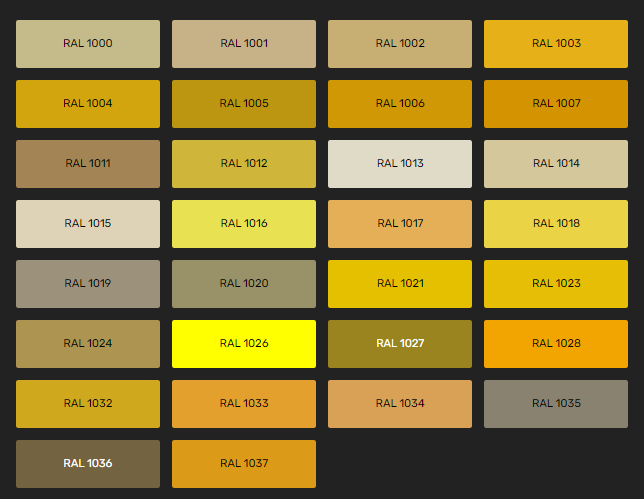
Task: Choose the RAL 1021 color tile
Action: [x=400, y=284]
